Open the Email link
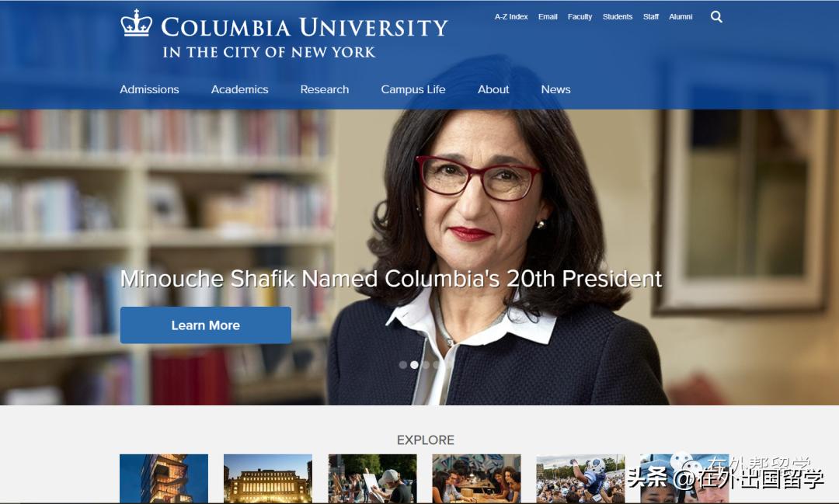 tap(548, 17)
